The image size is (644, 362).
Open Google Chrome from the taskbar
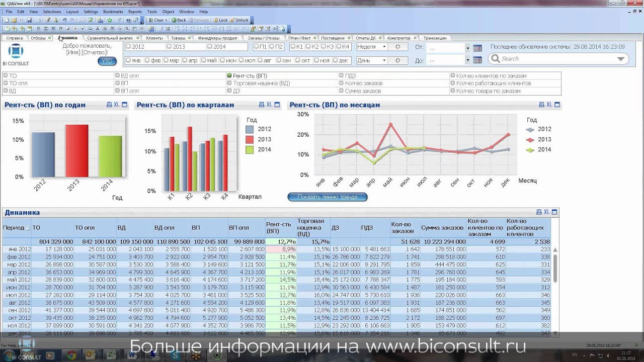(71, 355)
